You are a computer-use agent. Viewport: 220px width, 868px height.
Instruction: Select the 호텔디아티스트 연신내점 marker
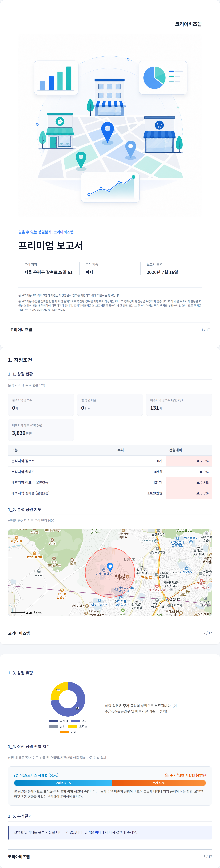coord(157,575)
